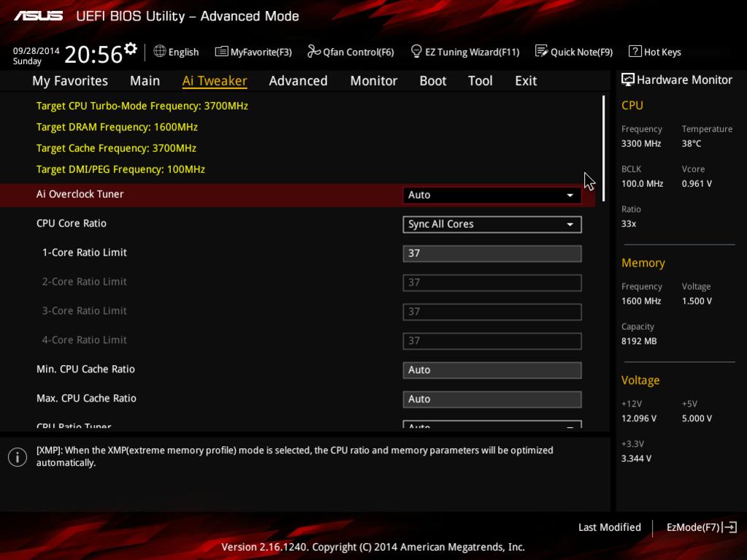Switch to the Boot tab
The image size is (747, 560).
click(432, 81)
